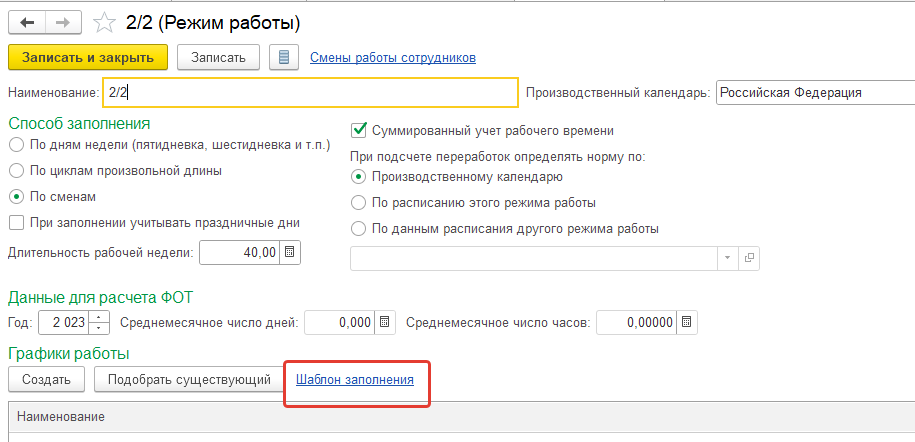915x442 pixels.
Task: Click Записать и закрыть button
Action: click(88, 57)
